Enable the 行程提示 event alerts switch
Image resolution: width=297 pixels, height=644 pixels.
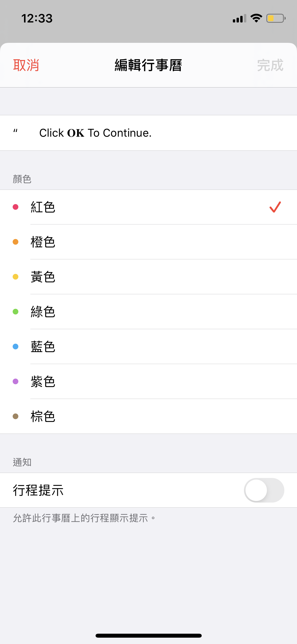[264, 490]
